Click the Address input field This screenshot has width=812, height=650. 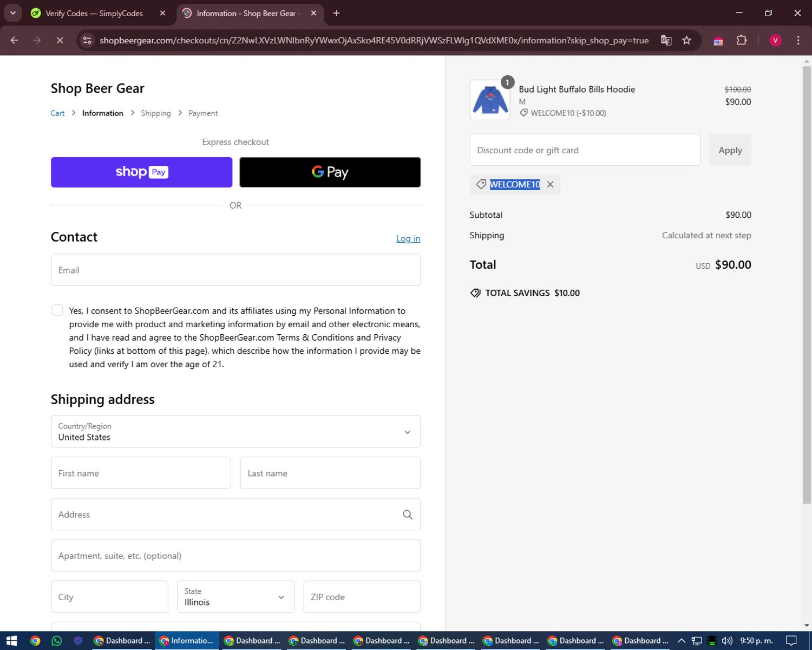point(235,514)
